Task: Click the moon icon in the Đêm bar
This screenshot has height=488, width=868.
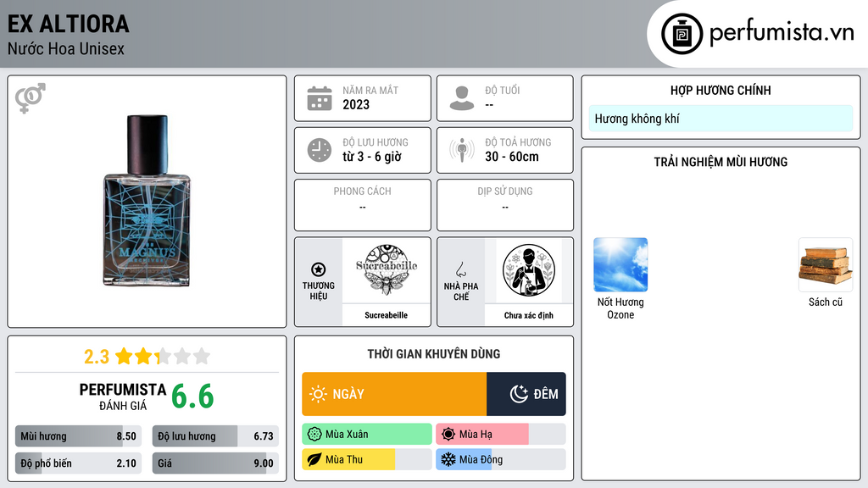Action: (519, 394)
